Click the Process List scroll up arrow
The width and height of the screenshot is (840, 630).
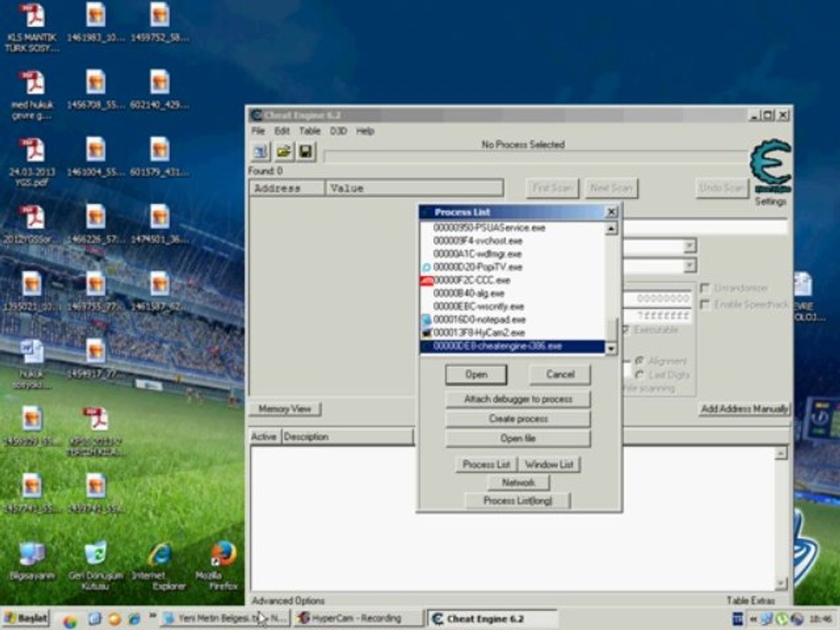point(611,228)
